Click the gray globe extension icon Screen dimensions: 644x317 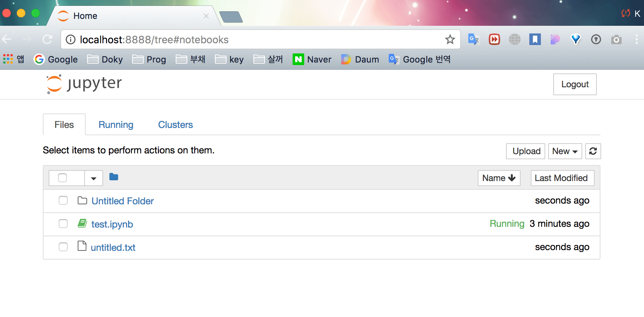coord(515,39)
